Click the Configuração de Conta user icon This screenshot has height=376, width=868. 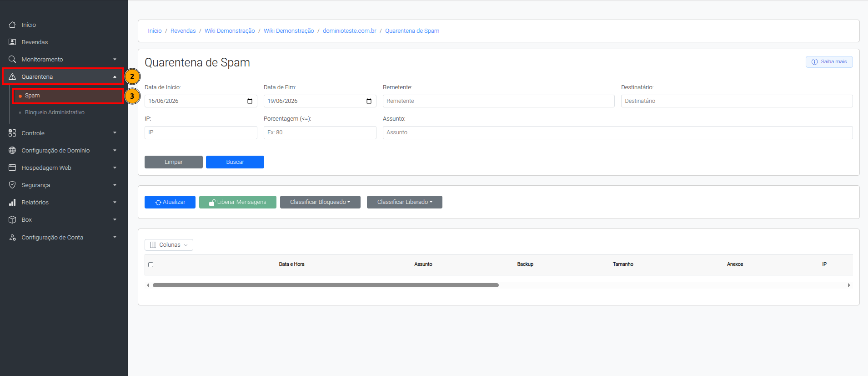tap(12, 237)
